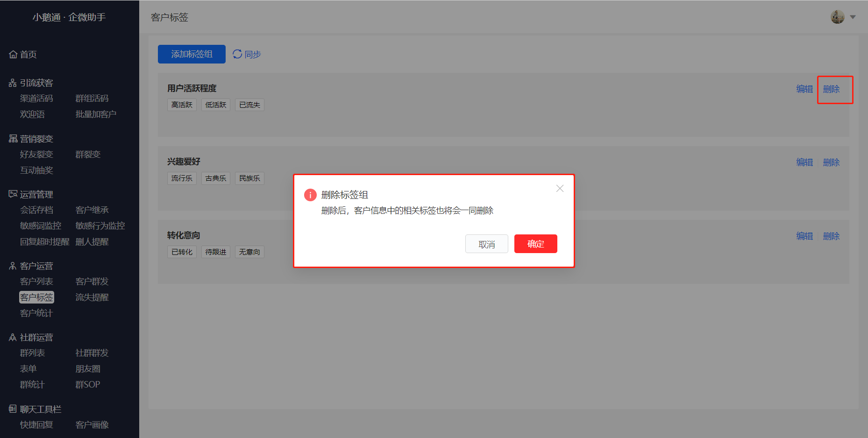868x438 pixels.
Task: Close the 删除标签组 dialog with X
Action: 560,188
